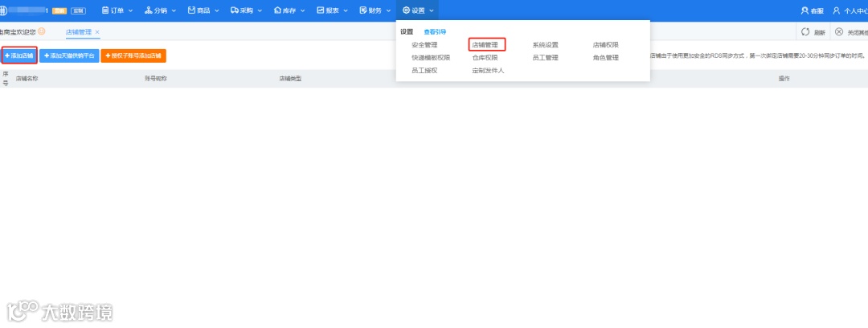
Task: Open the 查看引导 guide link
Action: click(x=435, y=32)
